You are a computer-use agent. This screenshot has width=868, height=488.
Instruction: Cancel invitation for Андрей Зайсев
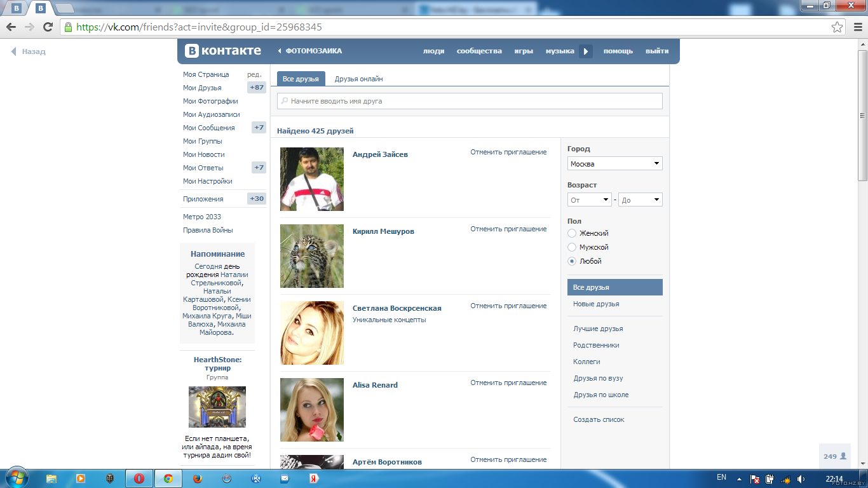pos(508,152)
